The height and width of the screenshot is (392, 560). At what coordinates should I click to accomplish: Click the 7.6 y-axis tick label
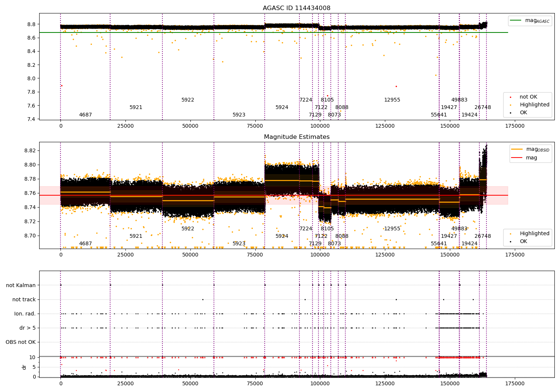point(31,106)
